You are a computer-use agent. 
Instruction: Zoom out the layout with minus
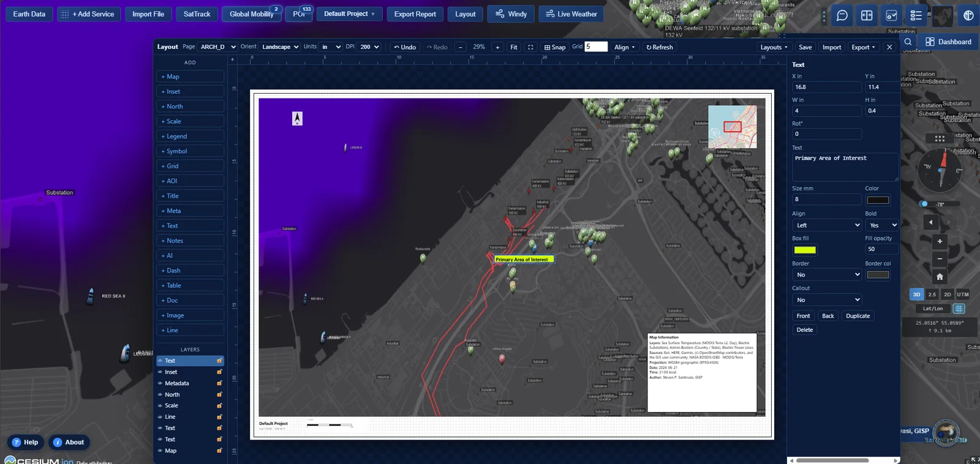pos(461,47)
